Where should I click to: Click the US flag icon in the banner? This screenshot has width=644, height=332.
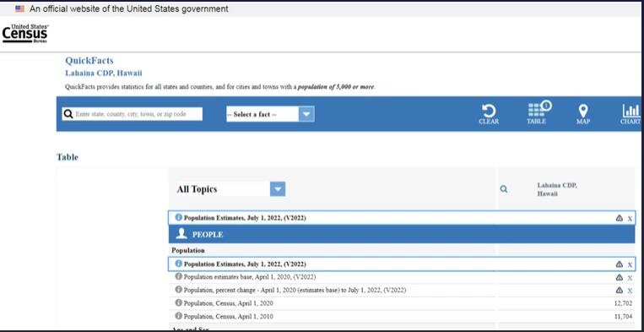19,8
